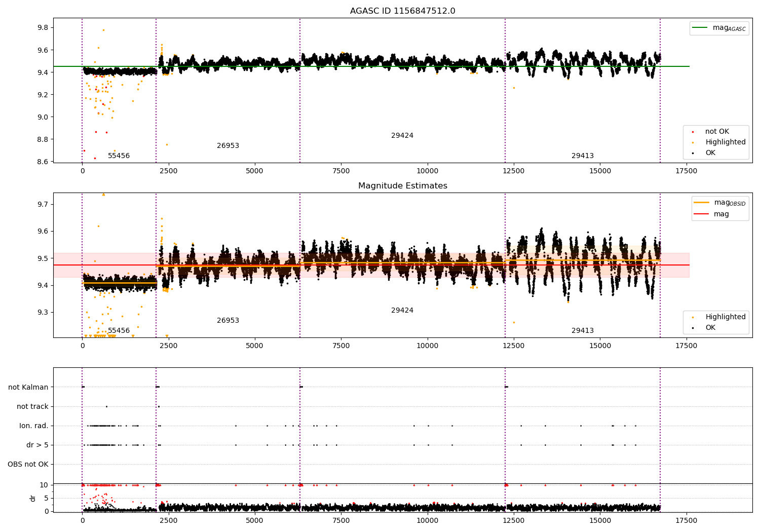Screen dimensions: 760x532
Task: Select the red "mag" legend label in middle plot
Action: tap(721, 214)
